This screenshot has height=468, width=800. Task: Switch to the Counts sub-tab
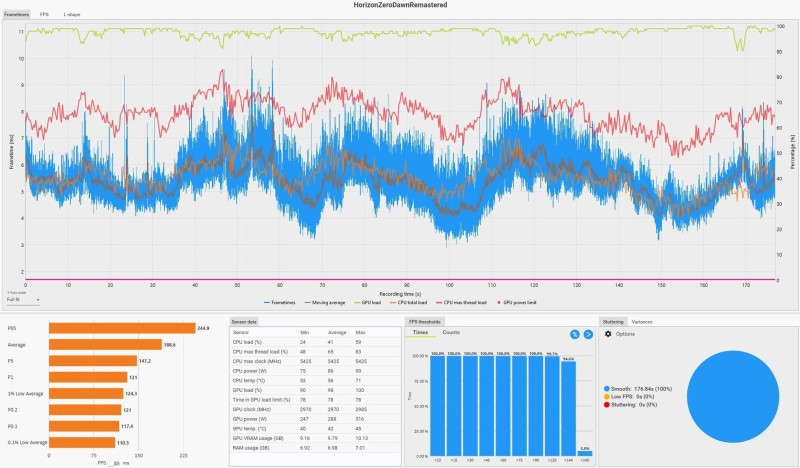(451, 333)
